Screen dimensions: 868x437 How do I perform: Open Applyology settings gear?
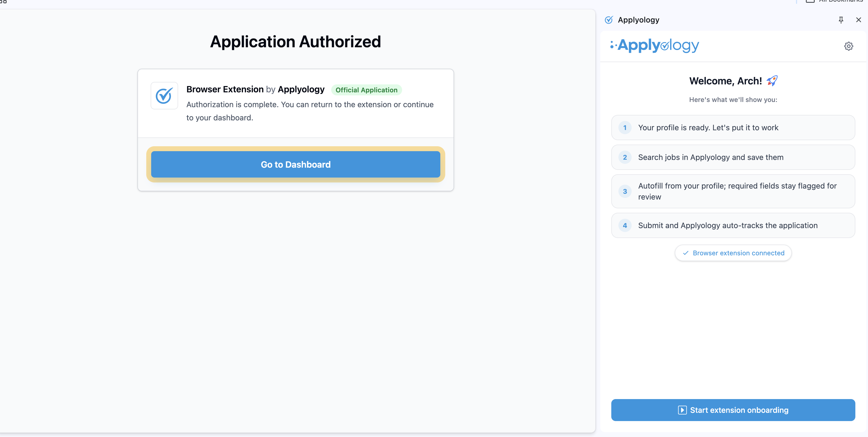coord(848,46)
